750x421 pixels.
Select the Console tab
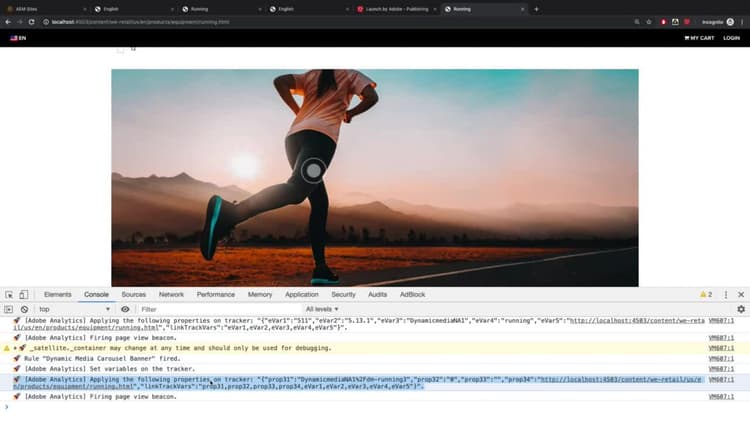click(96, 295)
